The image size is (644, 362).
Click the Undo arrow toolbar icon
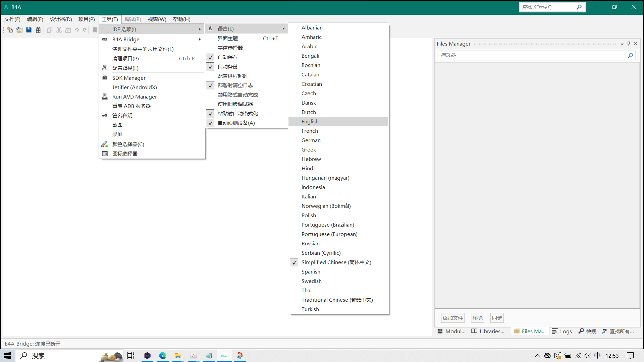pyautogui.click(x=77, y=30)
